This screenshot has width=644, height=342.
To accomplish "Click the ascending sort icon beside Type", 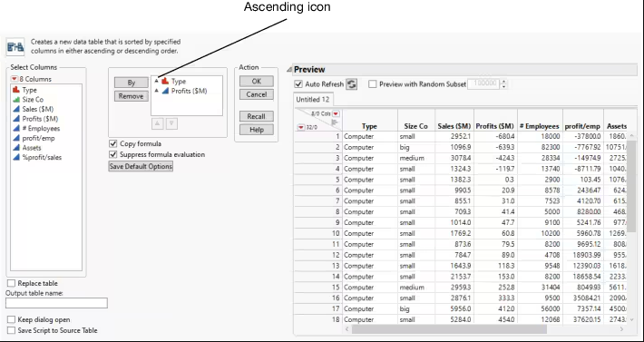I will pos(156,81).
